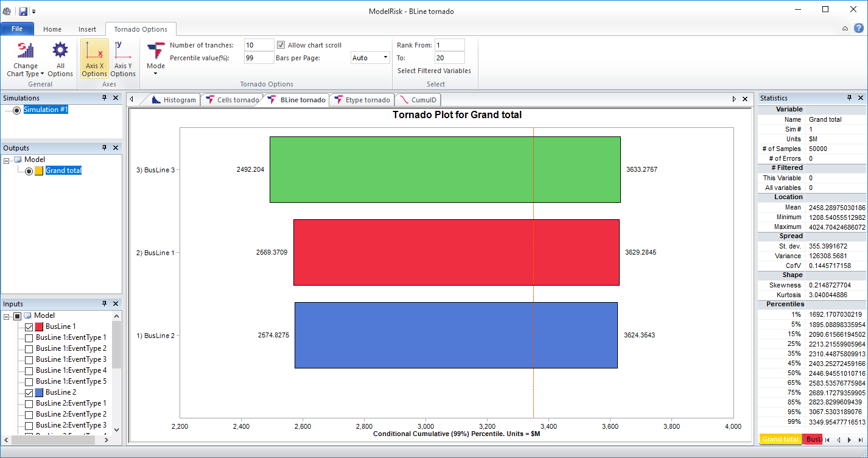This screenshot has width=868, height=458.
Task: Open Change Chart Type menu
Action: point(26,59)
